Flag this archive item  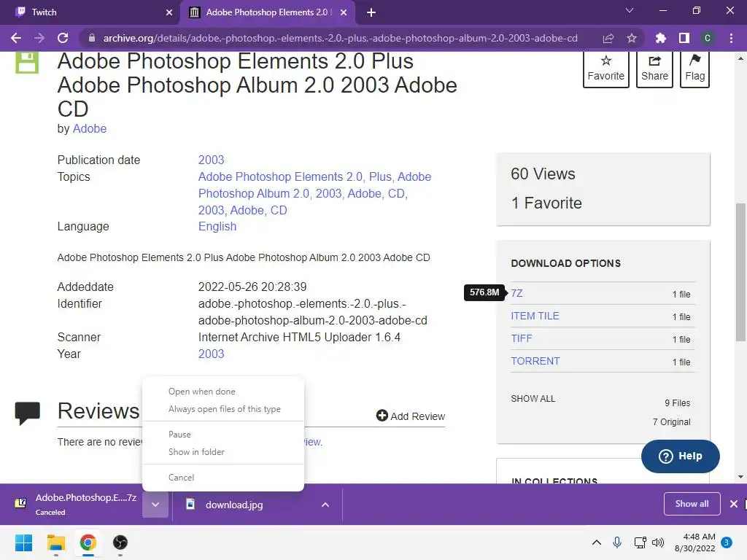coord(695,69)
